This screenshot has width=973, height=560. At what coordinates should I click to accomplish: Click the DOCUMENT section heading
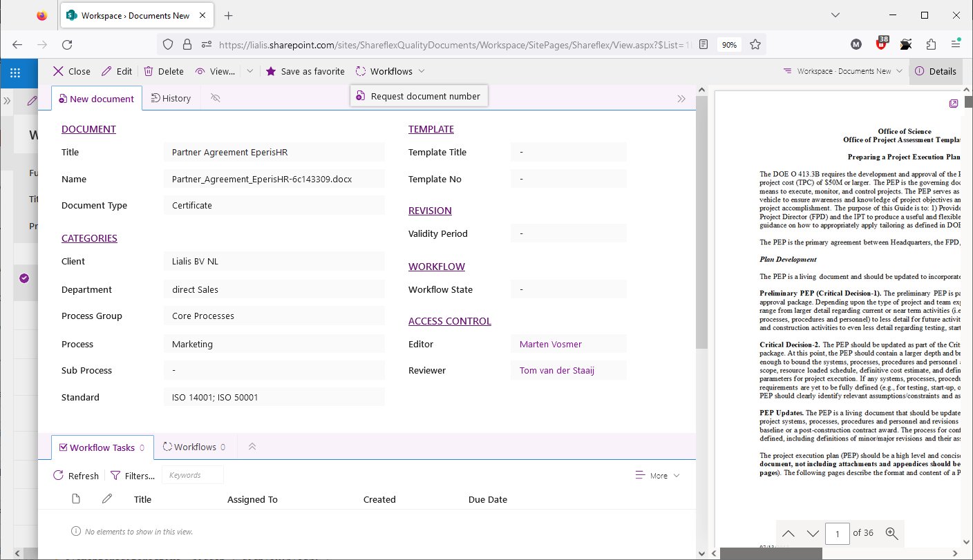click(x=88, y=129)
